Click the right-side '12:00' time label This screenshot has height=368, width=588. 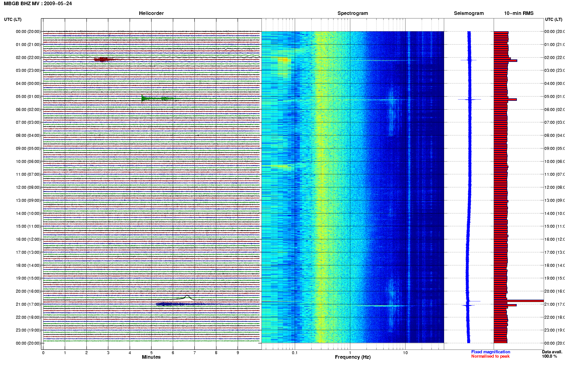click(x=555, y=187)
